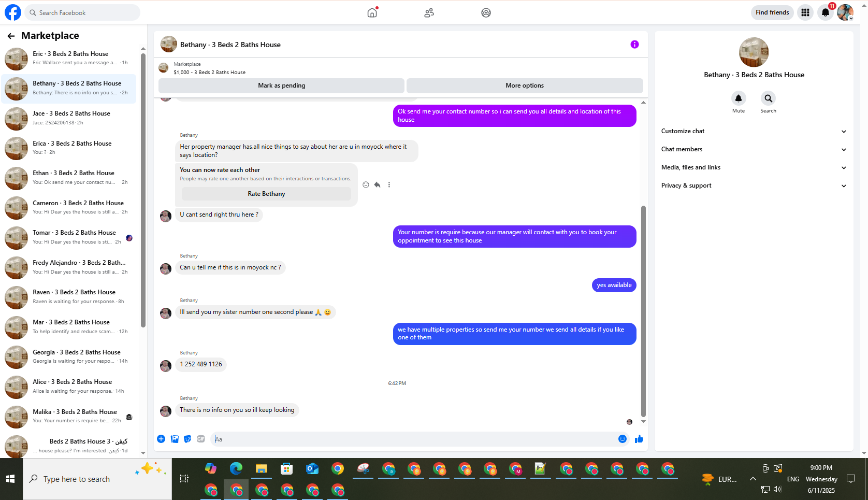This screenshot has width=868, height=500.
Task: Search in conversation magnifier icon
Action: click(768, 98)
